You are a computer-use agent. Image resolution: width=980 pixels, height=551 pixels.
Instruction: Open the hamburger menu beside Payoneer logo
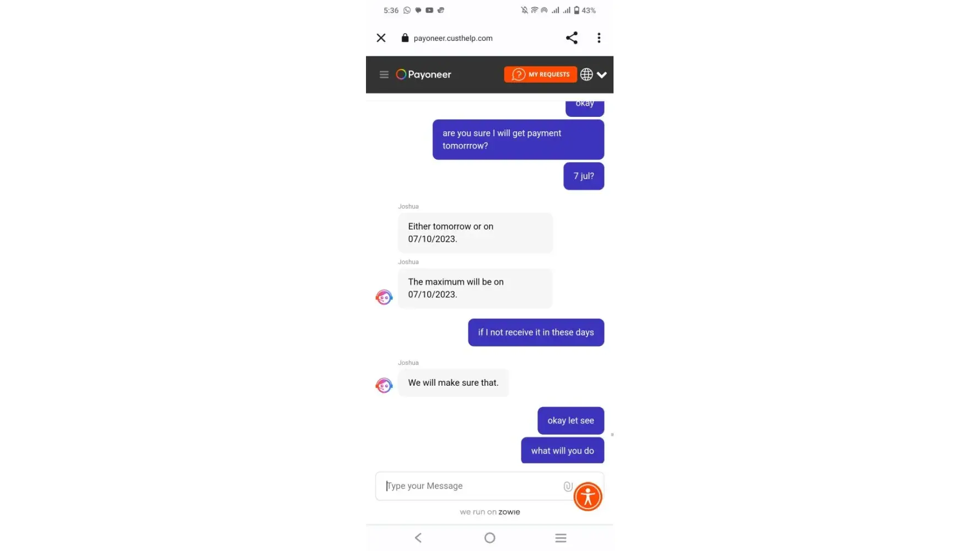point(384,74)
